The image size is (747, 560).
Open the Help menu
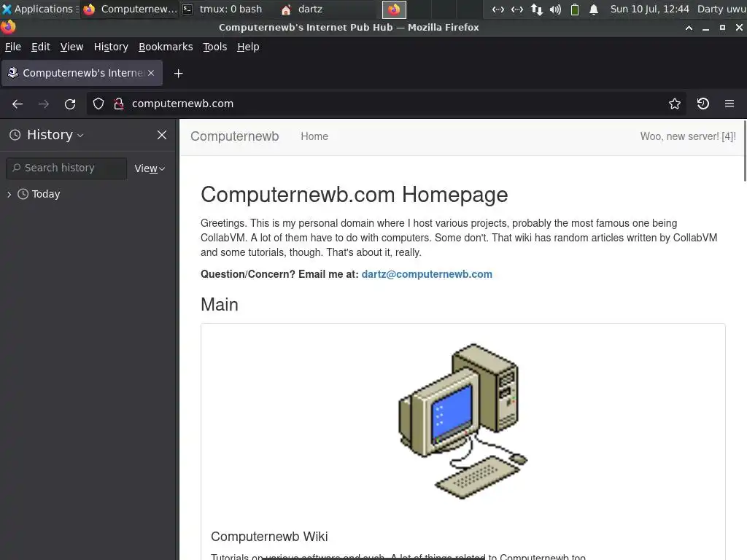click(x=248, y=47)
